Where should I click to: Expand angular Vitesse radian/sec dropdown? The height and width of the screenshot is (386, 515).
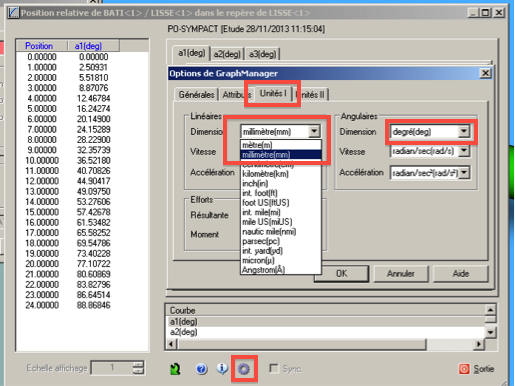[x=464, y=151]
